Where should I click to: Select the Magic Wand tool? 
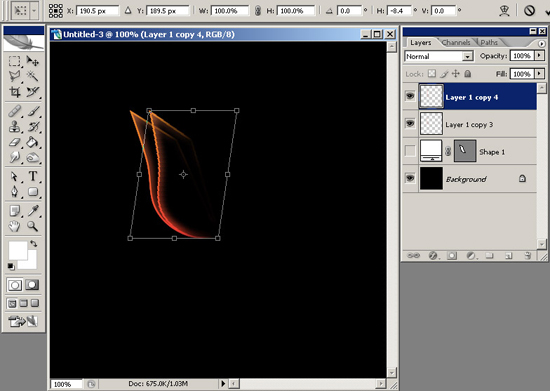click(33, 76)
